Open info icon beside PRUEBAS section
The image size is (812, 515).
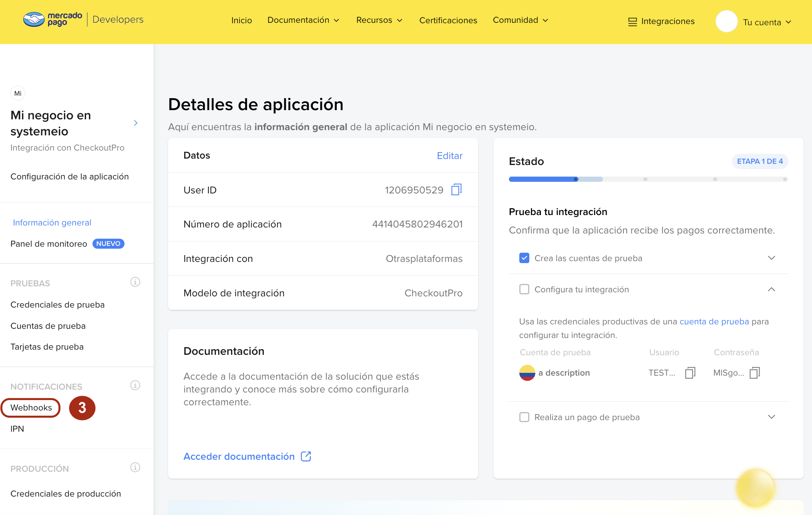[x=135, y=282]
